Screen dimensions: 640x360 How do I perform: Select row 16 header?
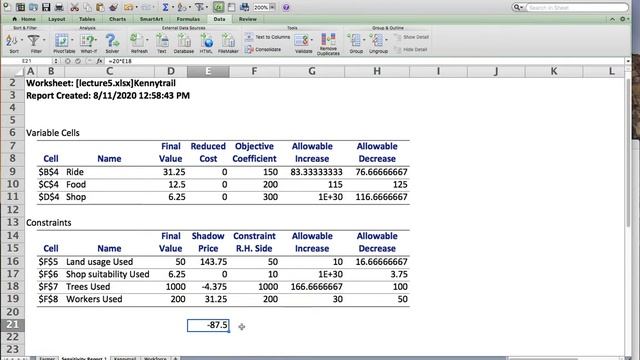tap(12, 261)
